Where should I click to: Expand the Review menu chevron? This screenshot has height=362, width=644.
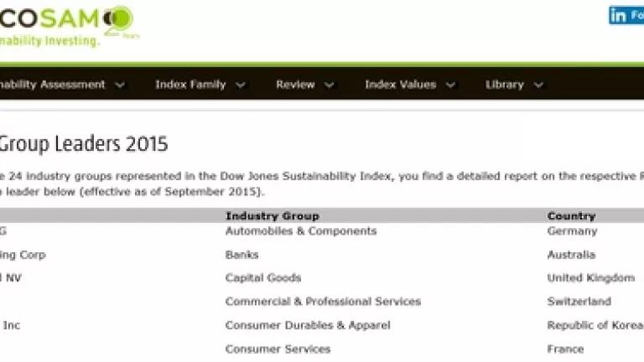(329, 85)
